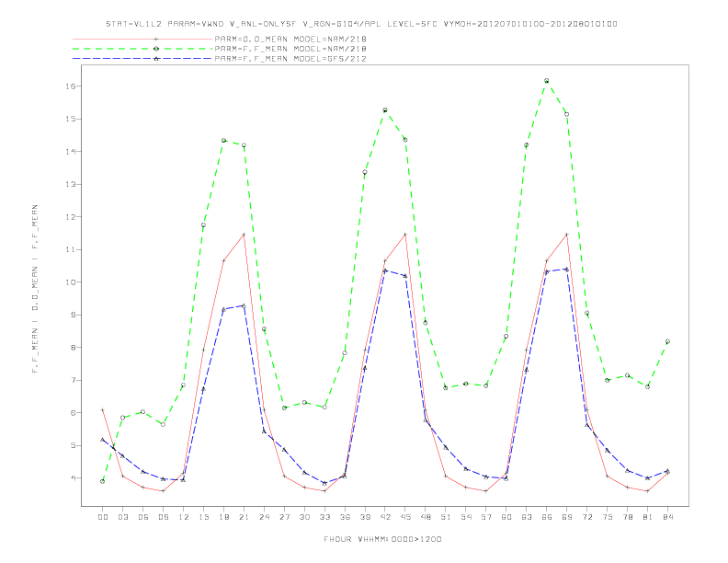Click the x-axis tick label 84
The width and height of the screenshot is (728, 563).
(x=667, y=517)
